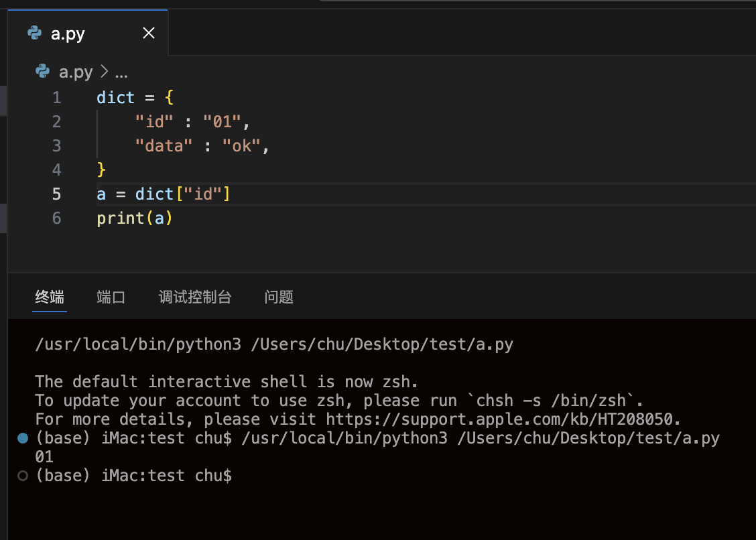Viewport: 756px width, 540px height.
Task: Click line number 5 in the editor gutter
Action: click(x=57, y=194)
